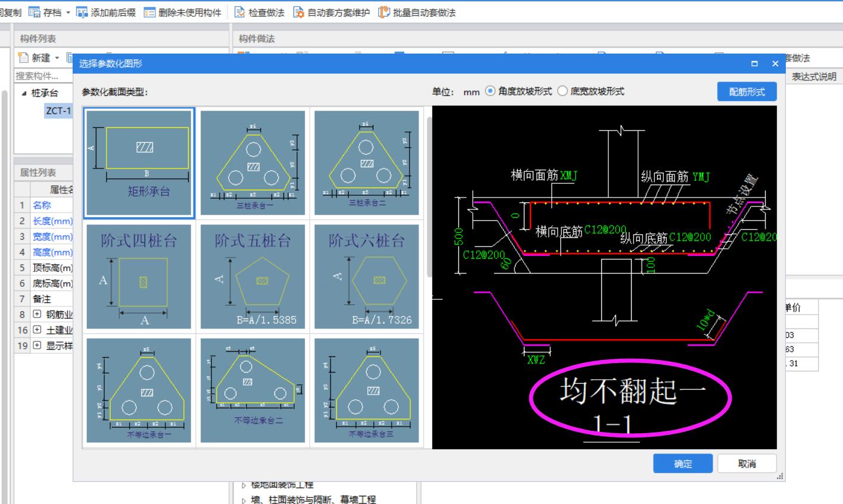This screenshot has width=843, height=504.
Task: Click the 表达式说明 column header
Action: coord(814,76)
